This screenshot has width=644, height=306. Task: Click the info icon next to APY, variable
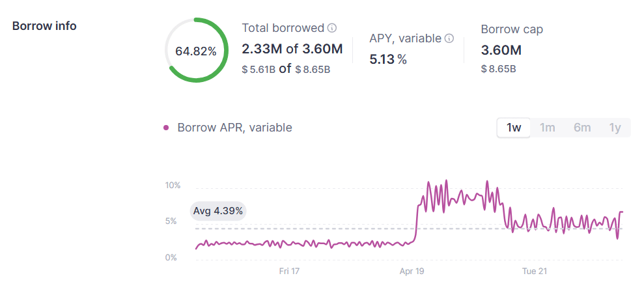click(x=449, y=39)
